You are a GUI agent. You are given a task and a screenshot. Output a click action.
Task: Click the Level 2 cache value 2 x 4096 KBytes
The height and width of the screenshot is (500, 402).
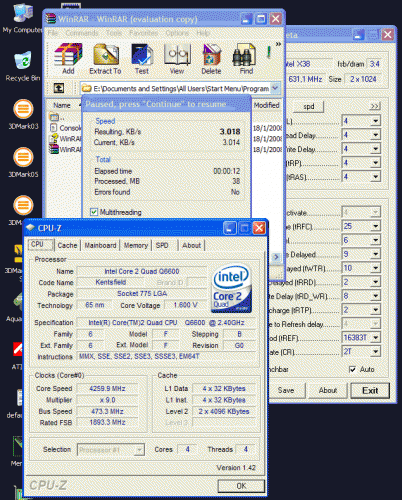click(x=224, y=411)
